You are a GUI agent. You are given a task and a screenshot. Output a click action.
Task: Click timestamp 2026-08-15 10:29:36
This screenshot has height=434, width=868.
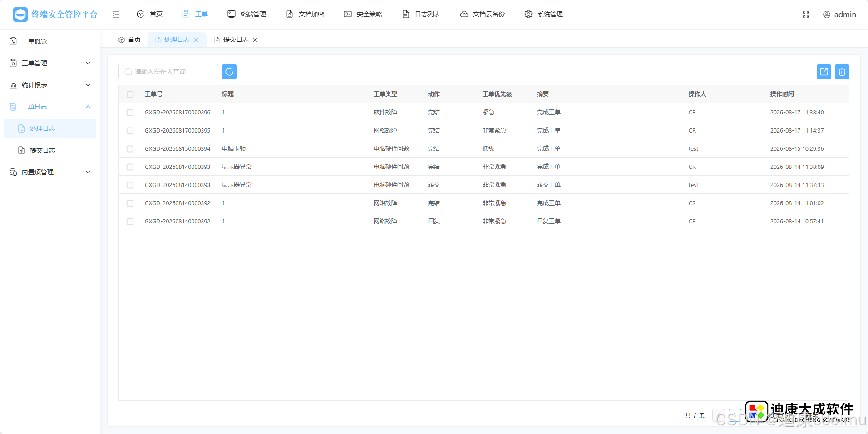797,148
